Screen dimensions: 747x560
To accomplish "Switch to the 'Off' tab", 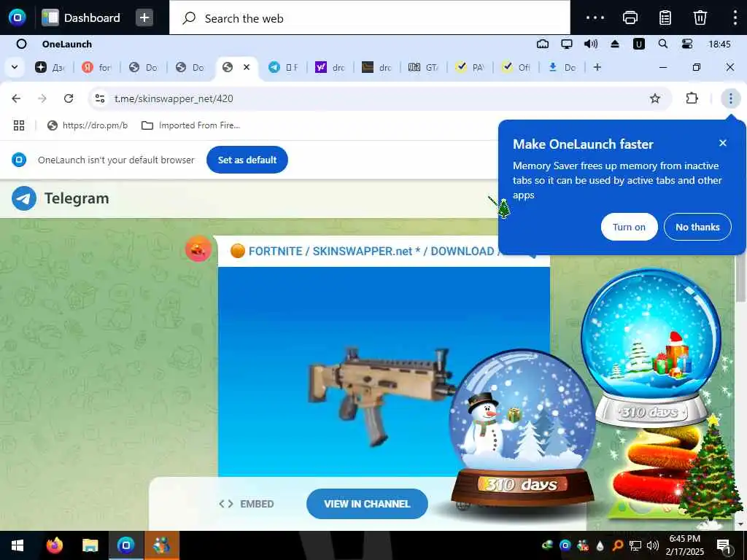I will pyautogui.click(x=516, y=68).
